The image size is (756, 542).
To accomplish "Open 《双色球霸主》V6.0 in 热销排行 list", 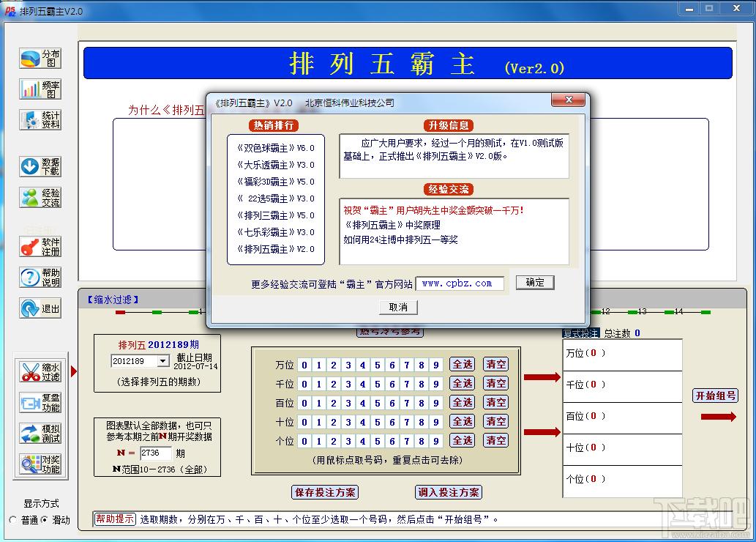I will [x=276, y=148].
